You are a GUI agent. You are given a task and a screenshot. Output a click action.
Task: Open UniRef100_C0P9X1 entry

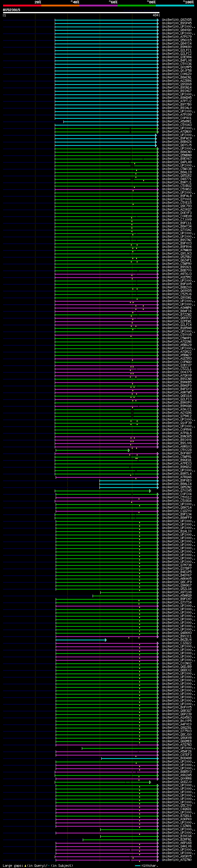pos(176,118)
